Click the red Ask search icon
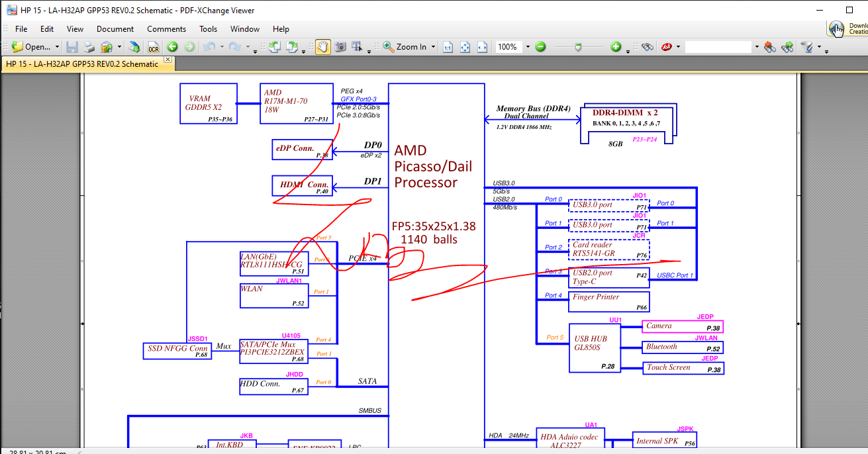The width and height of the screenshot is (868, 454). click(667, 47)
